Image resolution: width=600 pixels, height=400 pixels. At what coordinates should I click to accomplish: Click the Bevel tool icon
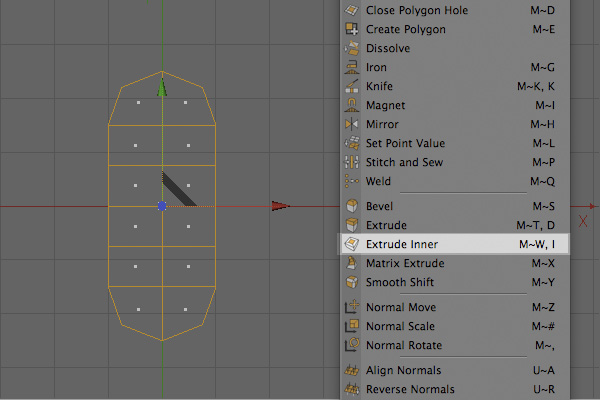352,206
